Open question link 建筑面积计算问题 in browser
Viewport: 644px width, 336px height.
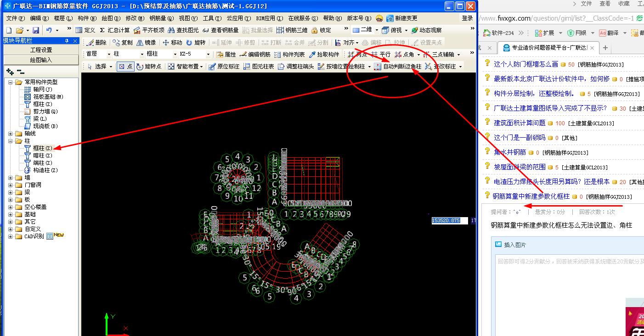pyautogui.click(x=520, y=123)
